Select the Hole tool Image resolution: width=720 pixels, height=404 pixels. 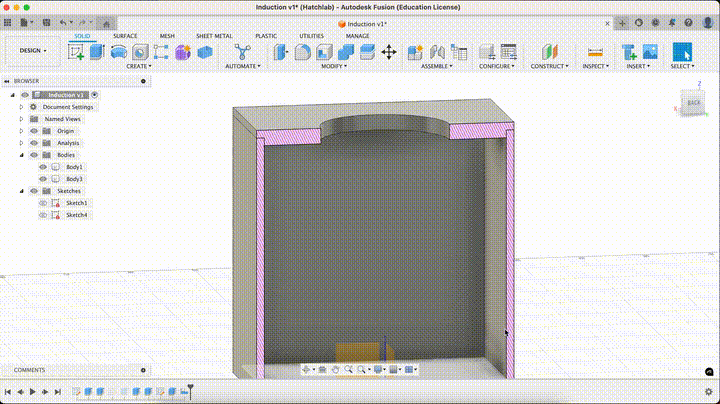coord(140,52)
